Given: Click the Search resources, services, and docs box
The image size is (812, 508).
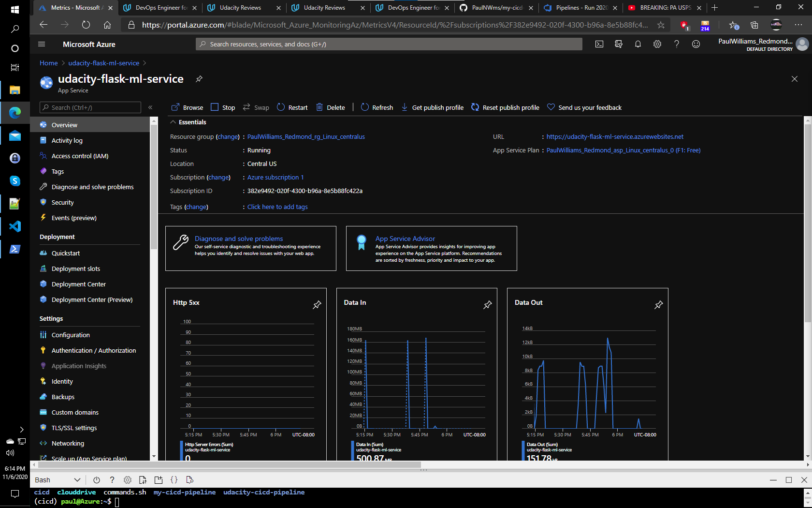Looking at the screenshot, I should coord(389,44).
